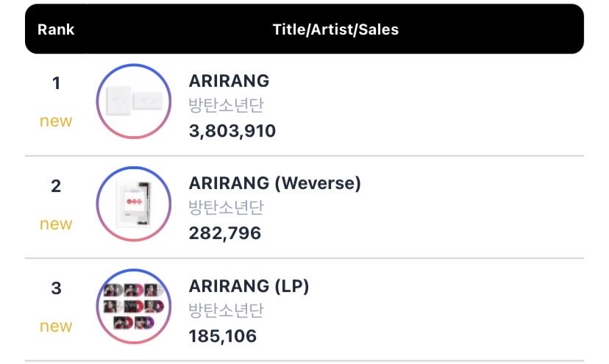
Task: Click the "new" badge under rank 1
Action: (56, 121)
